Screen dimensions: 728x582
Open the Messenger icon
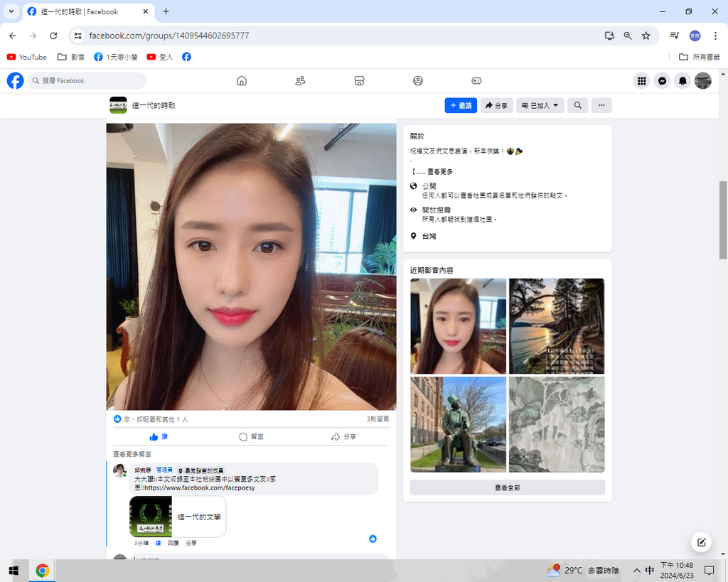point(662,81)
